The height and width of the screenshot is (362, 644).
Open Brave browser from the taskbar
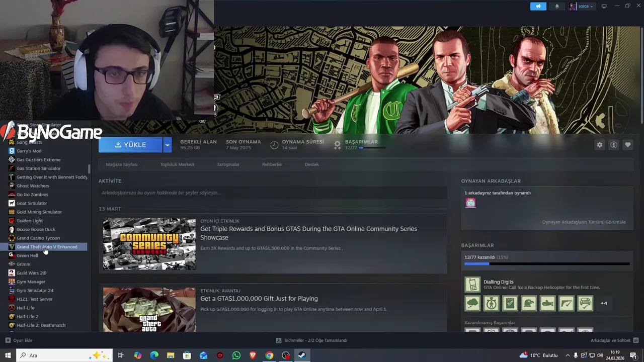[x=253, y=355]
